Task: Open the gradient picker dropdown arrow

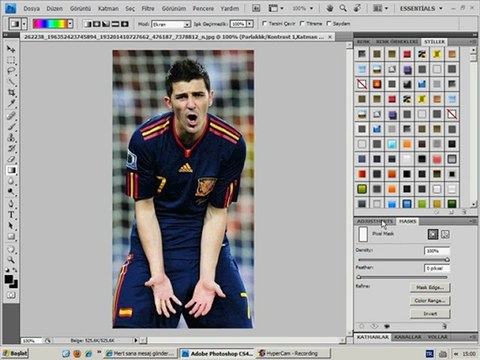Action: pyautogui.click(x=70, y=24)
